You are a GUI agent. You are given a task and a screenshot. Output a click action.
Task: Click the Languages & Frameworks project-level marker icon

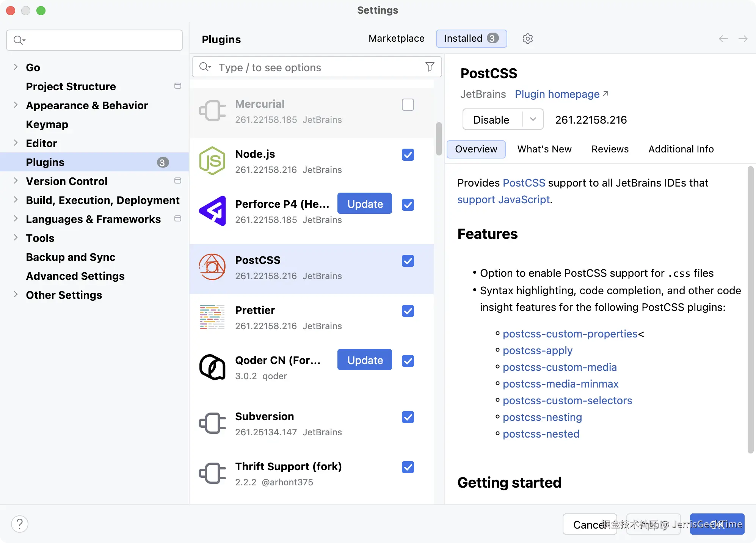[178, 218]
